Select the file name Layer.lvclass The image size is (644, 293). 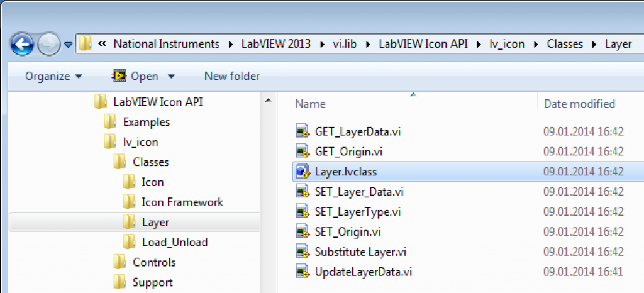point(346,172)
